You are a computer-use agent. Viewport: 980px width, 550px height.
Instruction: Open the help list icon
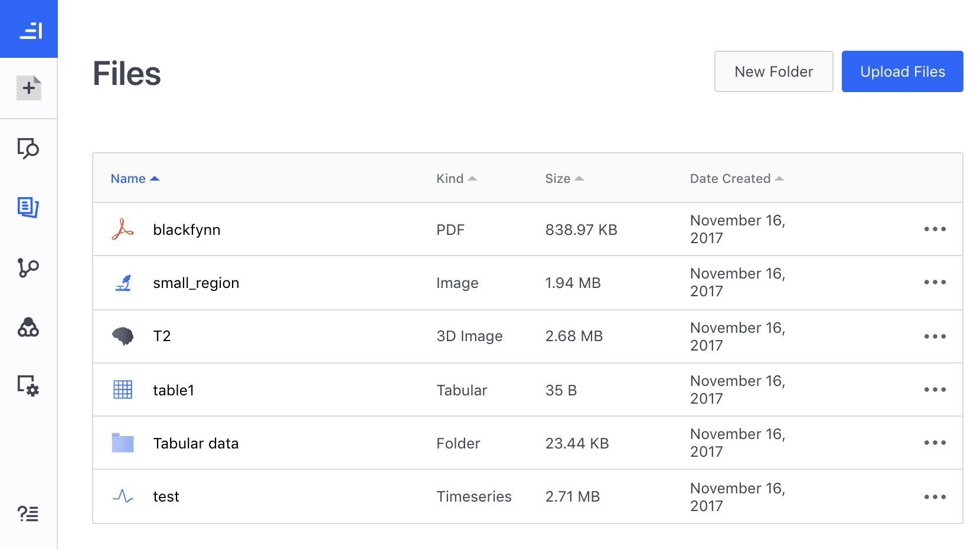pyautogui.click(x=28, y=514)
